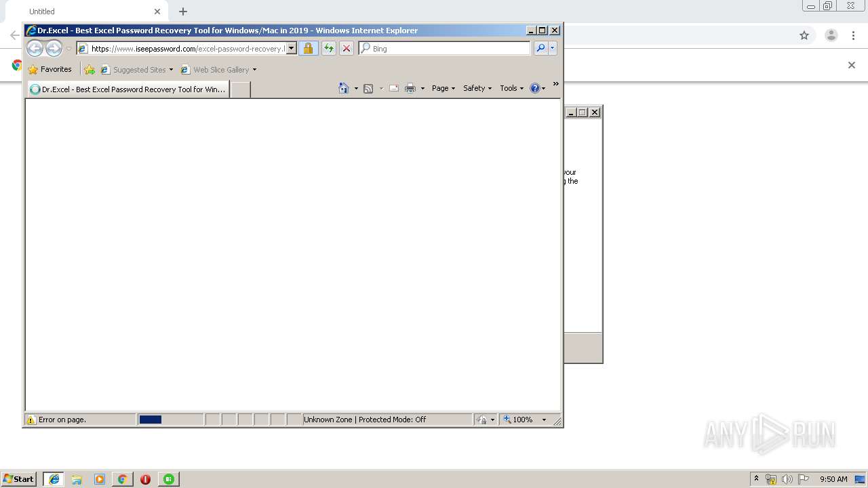
Task: Click the Start button
Action: (19, 479)
